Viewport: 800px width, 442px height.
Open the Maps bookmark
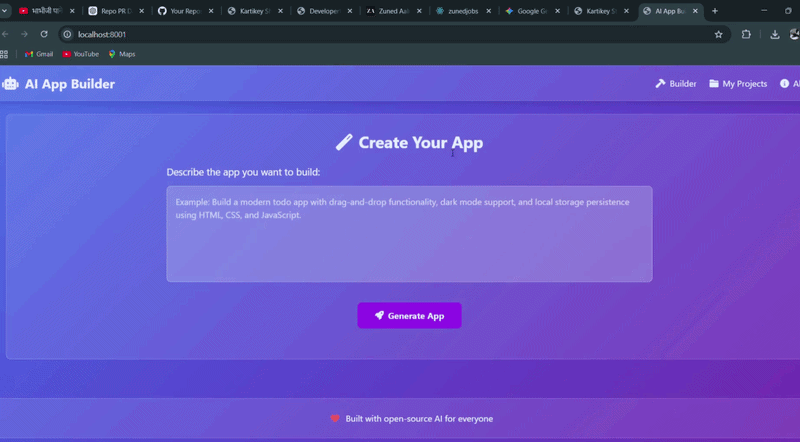[x=122, y=54]
